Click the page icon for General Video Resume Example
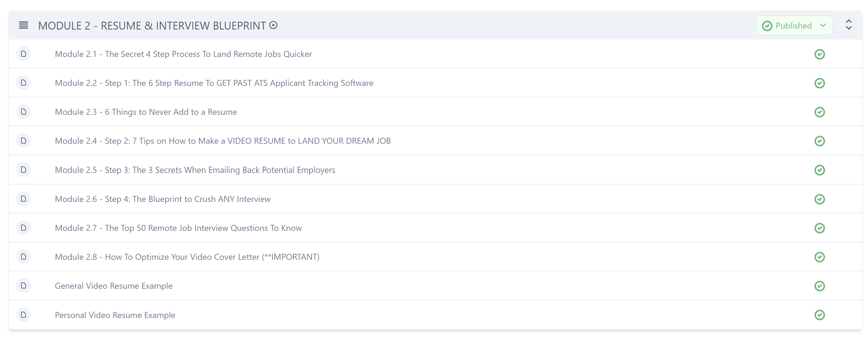 pyautogui.click(x=24, y=285)
